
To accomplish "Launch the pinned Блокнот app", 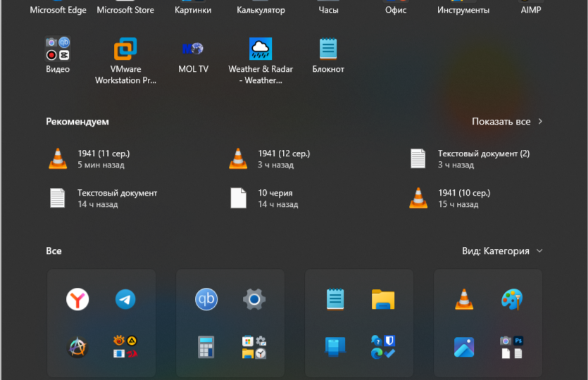I will click(x=328, y=55).
